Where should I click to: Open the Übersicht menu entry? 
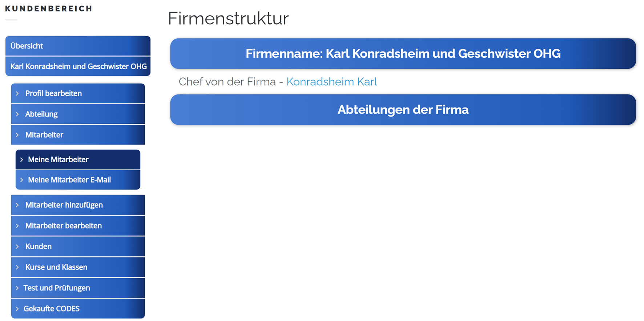pos(78,46)
